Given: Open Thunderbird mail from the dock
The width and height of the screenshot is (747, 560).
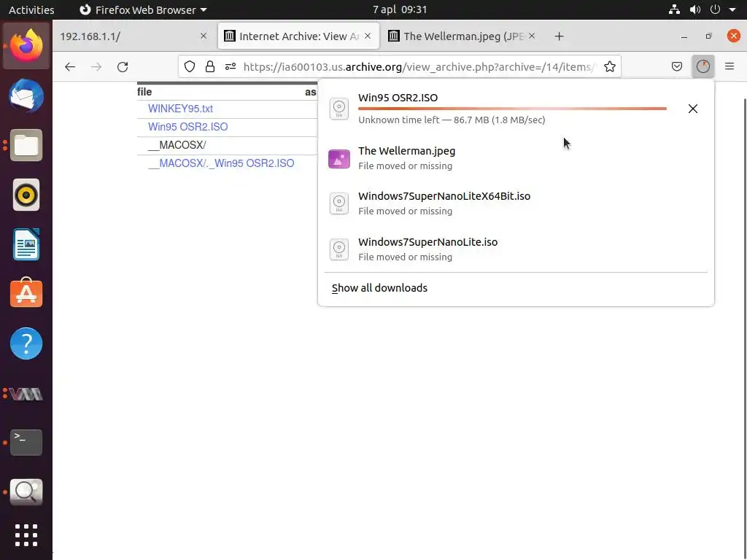Looking at the screenshot, I should tap(26, 96).
